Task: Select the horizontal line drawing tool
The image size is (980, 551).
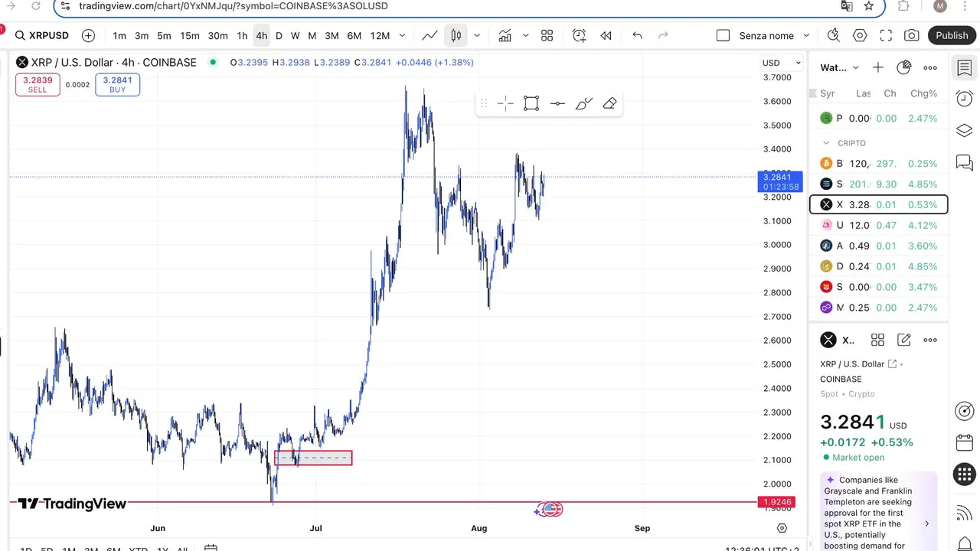Action: (x=557, y=103)
